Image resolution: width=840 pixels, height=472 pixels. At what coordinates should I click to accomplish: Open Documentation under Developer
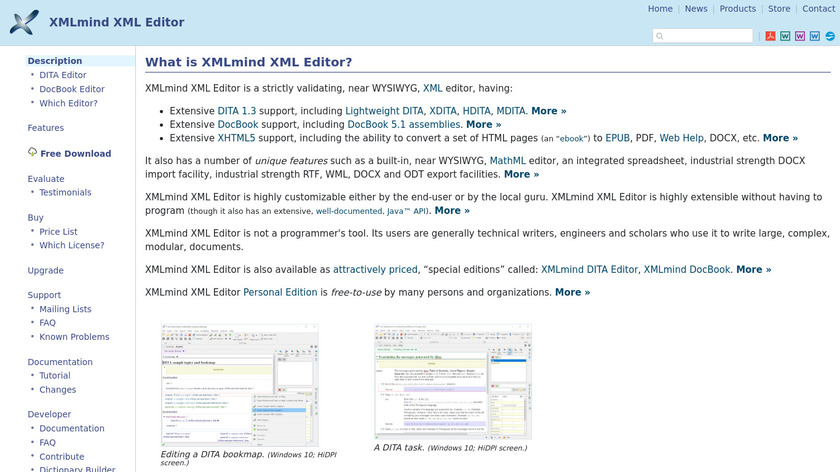pyautogui.click(x=71, y=428)
